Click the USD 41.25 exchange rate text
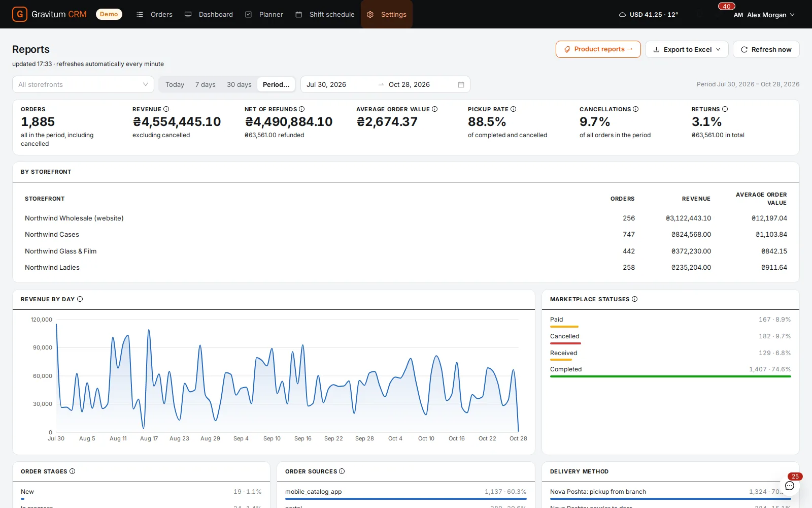The height and width of the screenshot is (508, 812). point(646,15)
